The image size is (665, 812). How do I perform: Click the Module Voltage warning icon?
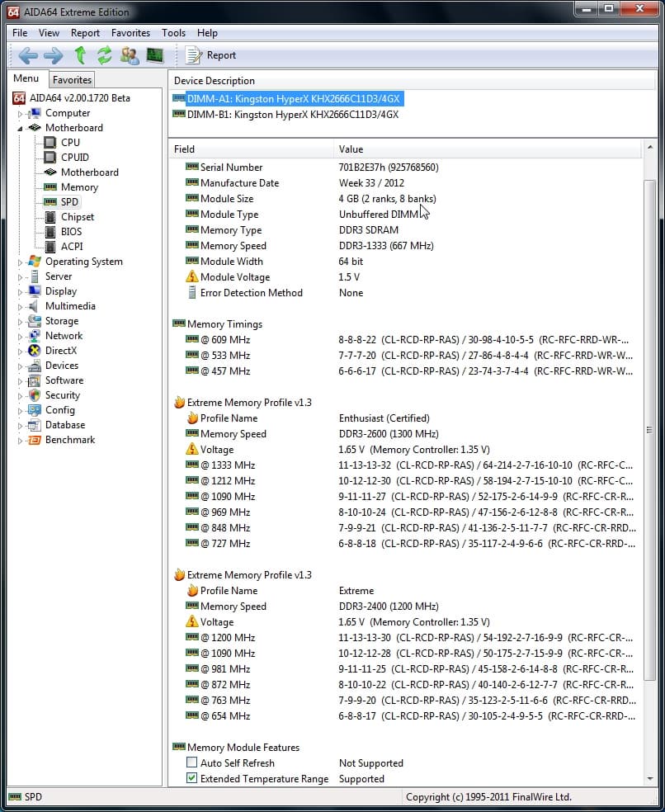[192, 276]
